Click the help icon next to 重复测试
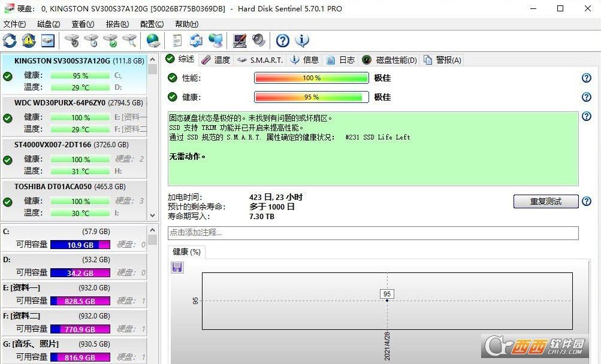The image size is (601, 364). coord(587,201)
